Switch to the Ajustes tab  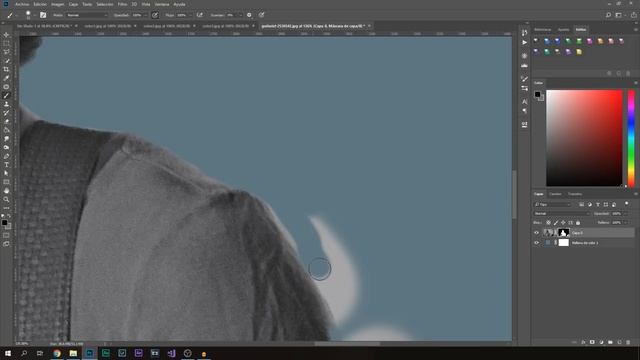coord(563,29)
